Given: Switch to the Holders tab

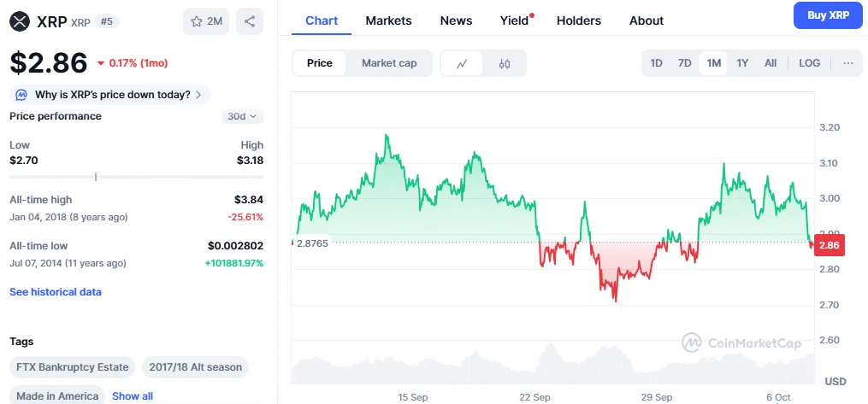Looking at the screenshot, I should click(578, 20).
